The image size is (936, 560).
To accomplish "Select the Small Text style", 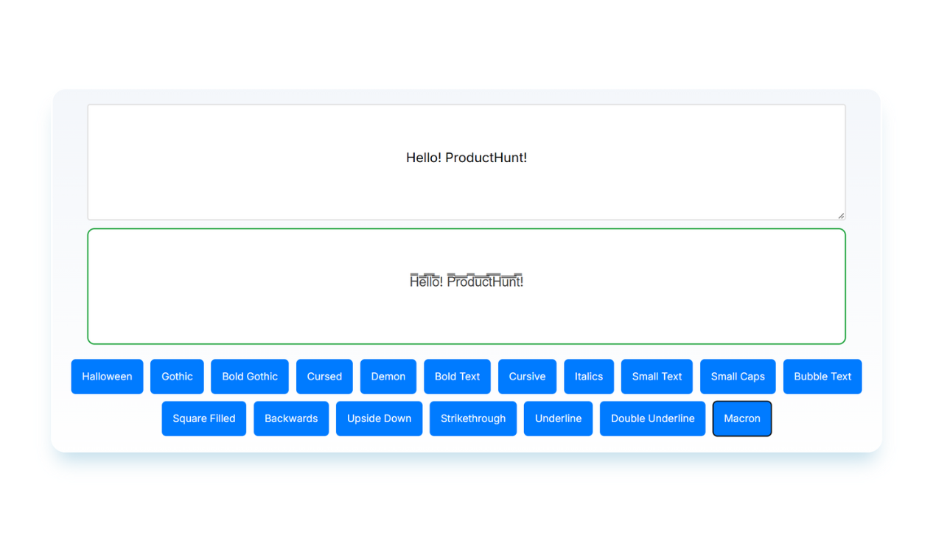I will [657, 377].
